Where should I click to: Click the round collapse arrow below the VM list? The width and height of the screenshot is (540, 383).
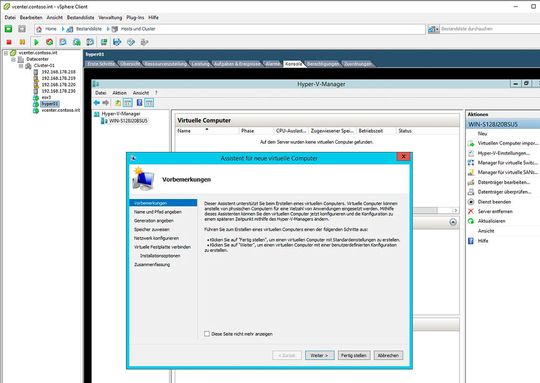pos(453,222)
